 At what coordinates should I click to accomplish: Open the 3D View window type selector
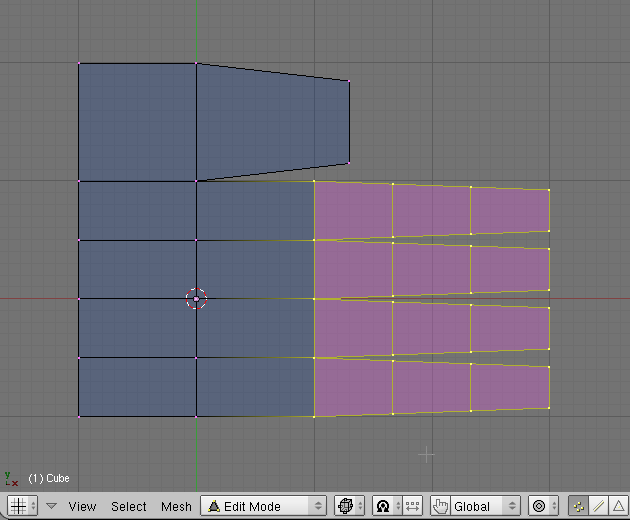pyautogui.click(x=22, y=506)
